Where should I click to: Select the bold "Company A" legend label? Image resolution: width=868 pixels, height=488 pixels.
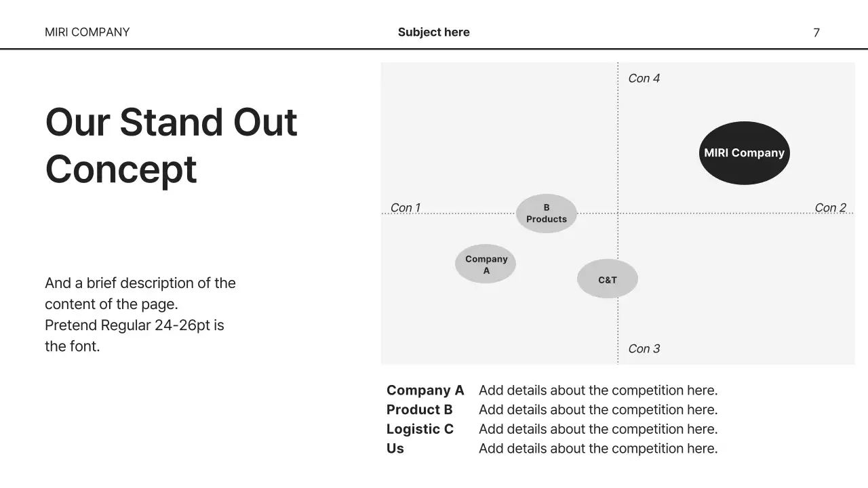tap(425, 390)
